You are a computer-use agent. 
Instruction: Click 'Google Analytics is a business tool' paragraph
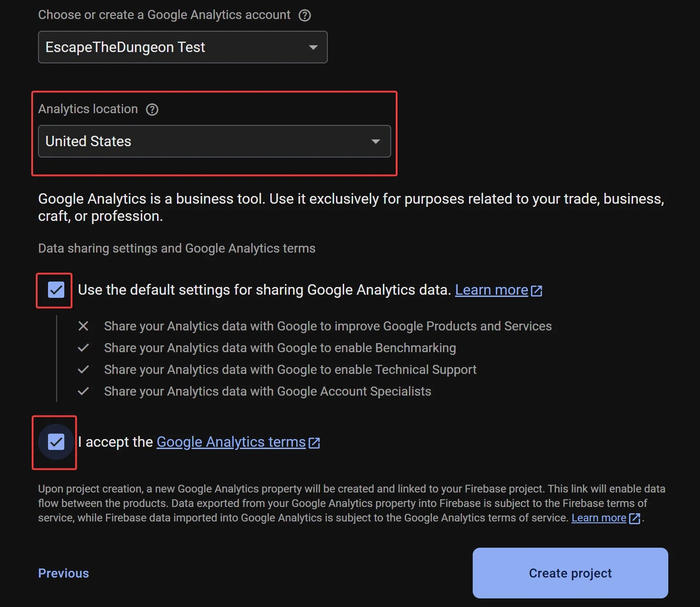[351, 207]
